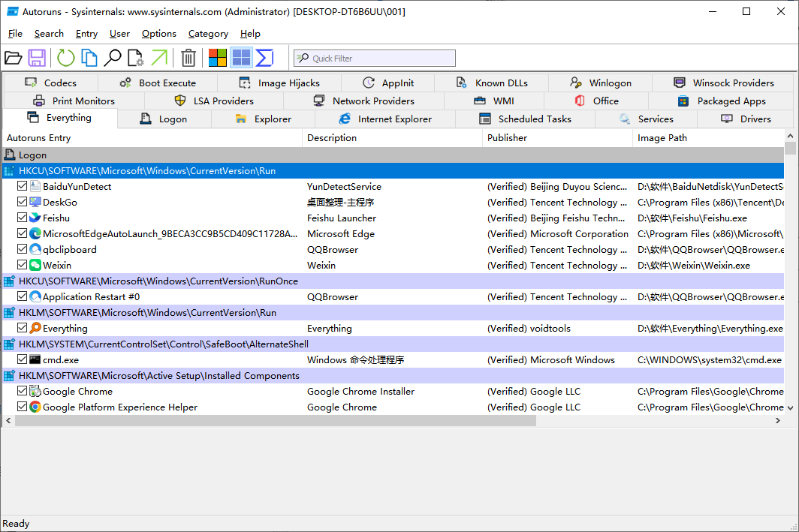Disable the Weixin autorun checkbox
799x532 pixels.
22,265
